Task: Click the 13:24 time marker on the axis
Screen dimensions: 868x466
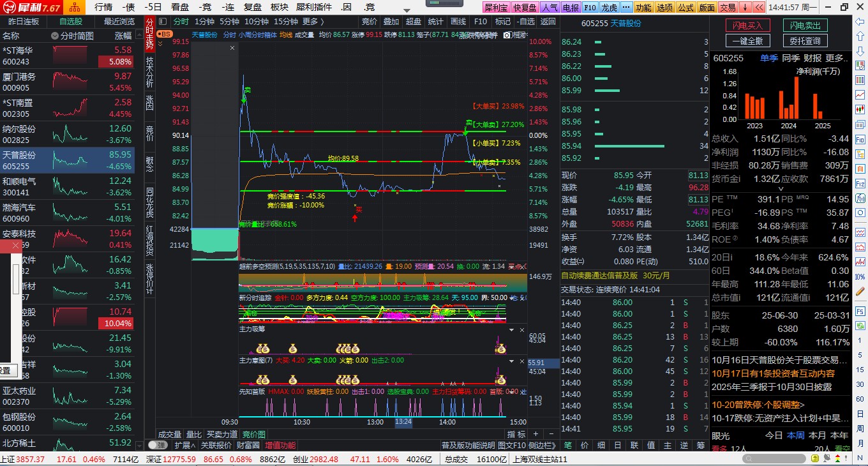Action: pyautogui.click(x=403, y=423)
